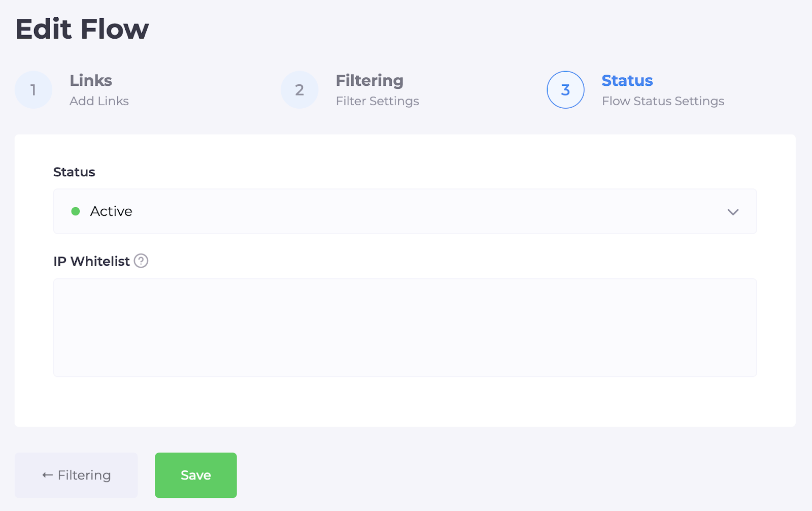This screenshot has width=812, height=511.
Task: Click the step 3 circle icon
Action: point(565,90)
